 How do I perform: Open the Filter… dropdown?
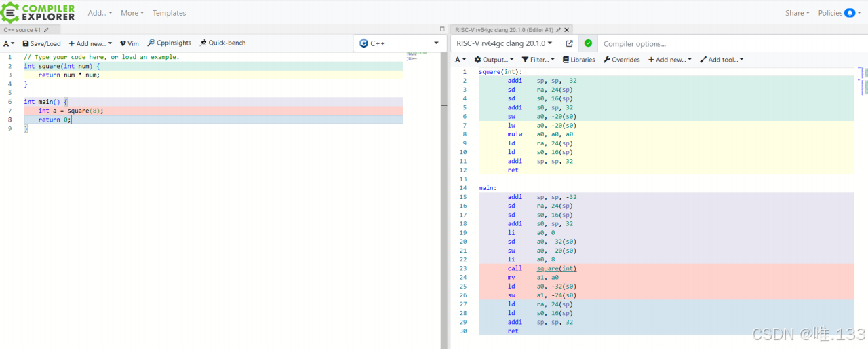tap(538, 60)
